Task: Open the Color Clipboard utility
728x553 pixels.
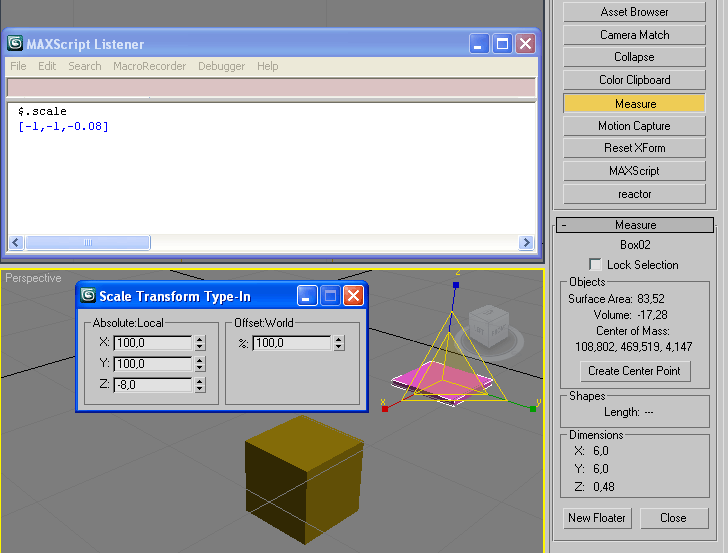Action: (x=634, y=80)
